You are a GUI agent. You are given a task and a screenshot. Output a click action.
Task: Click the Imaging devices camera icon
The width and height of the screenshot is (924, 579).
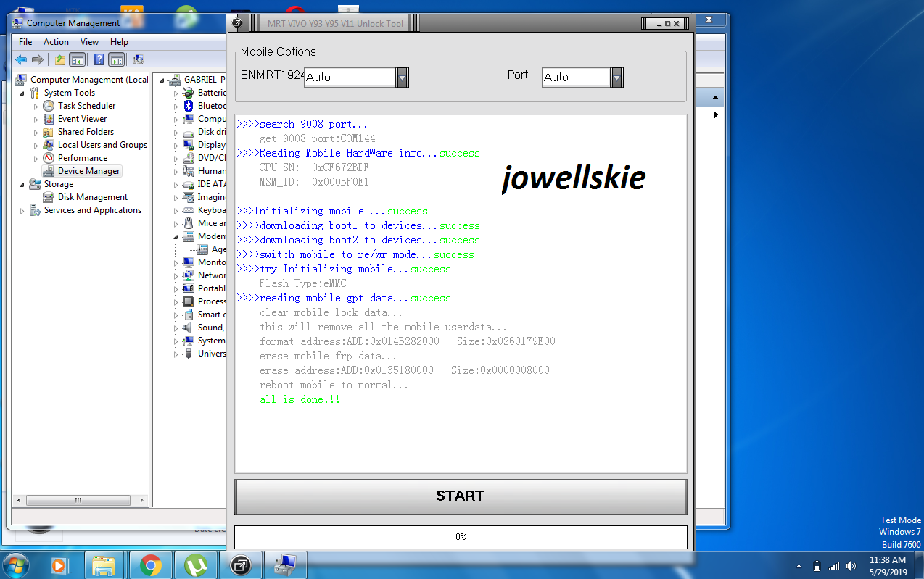[189, 197]
